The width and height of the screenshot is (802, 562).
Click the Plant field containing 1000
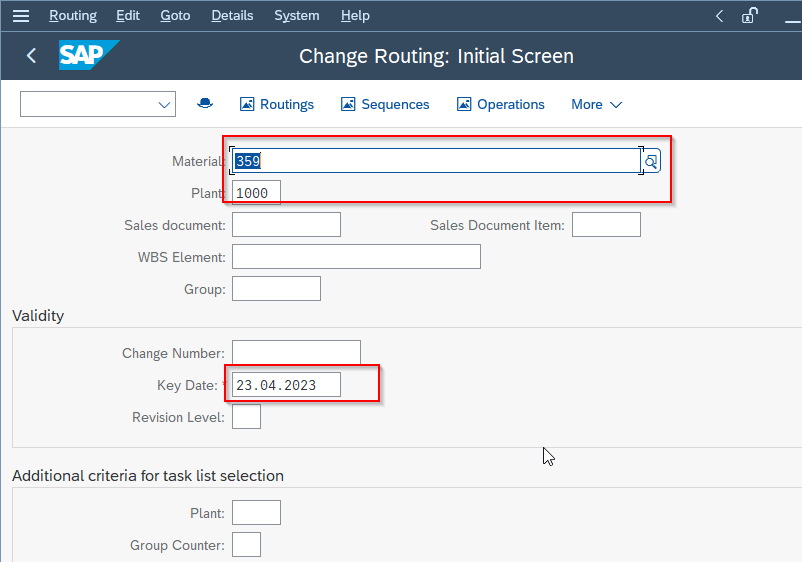pyautogui.click(x=256, y=193)
